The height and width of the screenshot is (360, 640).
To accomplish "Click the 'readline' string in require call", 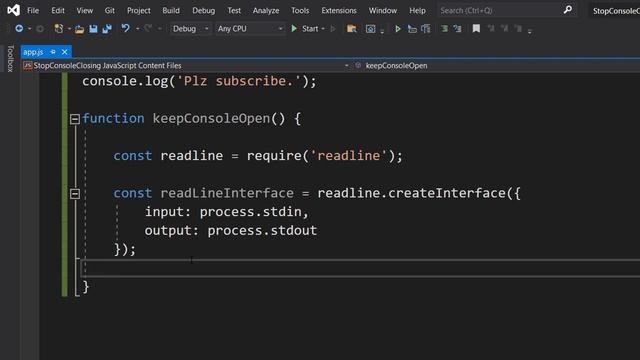I will [x=349, y=156].
